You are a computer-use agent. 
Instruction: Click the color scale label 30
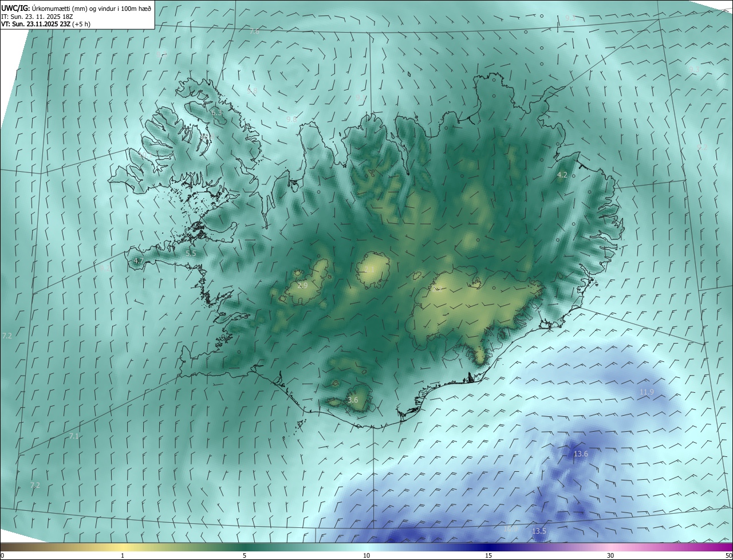click(x=610, y=555)
